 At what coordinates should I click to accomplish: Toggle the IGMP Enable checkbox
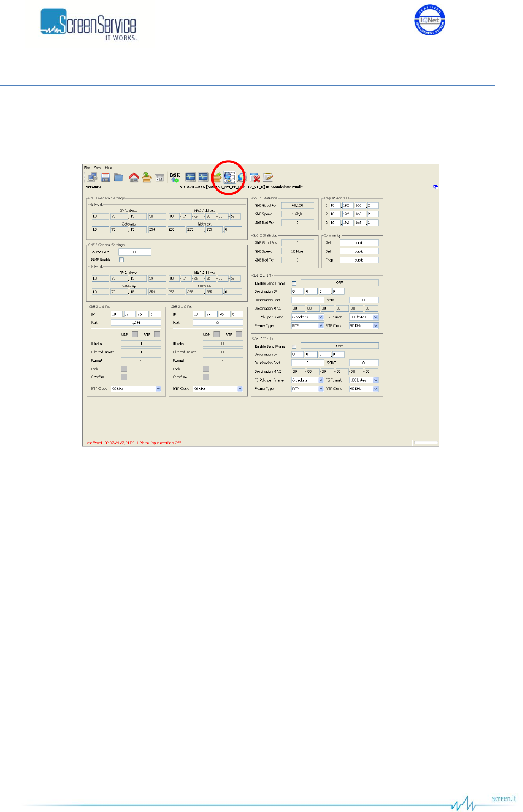coord(121,259)
